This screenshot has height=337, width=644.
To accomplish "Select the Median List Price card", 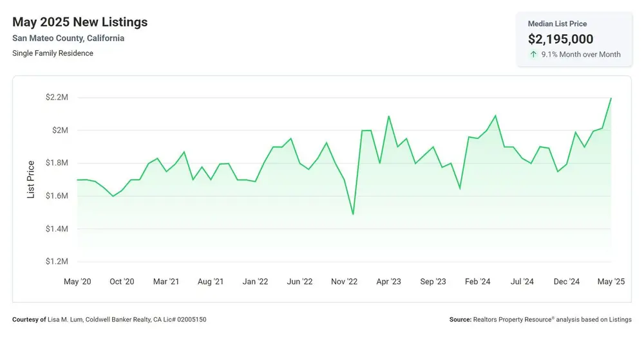I will (x=574, y=39).
